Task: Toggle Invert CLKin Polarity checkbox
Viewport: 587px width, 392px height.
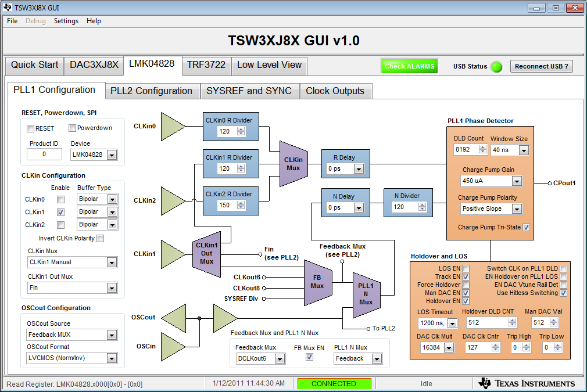Action: click(x=101, y=238)
